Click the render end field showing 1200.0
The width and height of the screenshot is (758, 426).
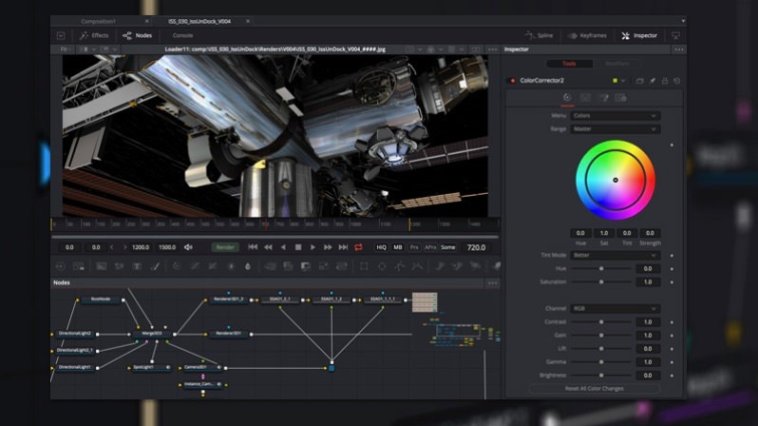[141, 247]
